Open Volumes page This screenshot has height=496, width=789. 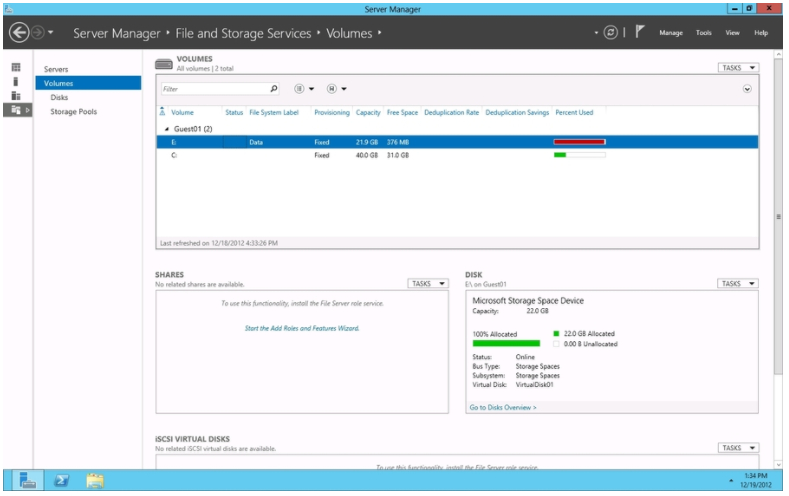tap(88, 83)
